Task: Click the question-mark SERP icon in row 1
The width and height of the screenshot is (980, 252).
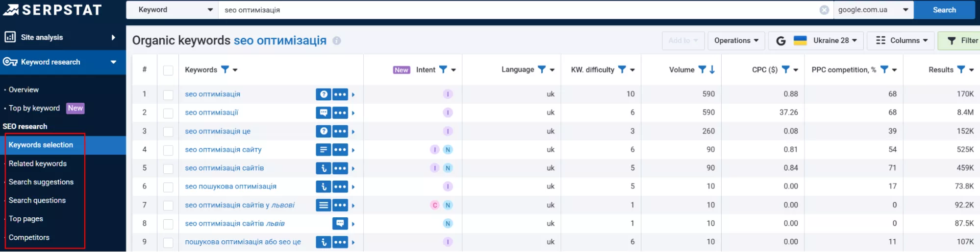Action: 324,94
